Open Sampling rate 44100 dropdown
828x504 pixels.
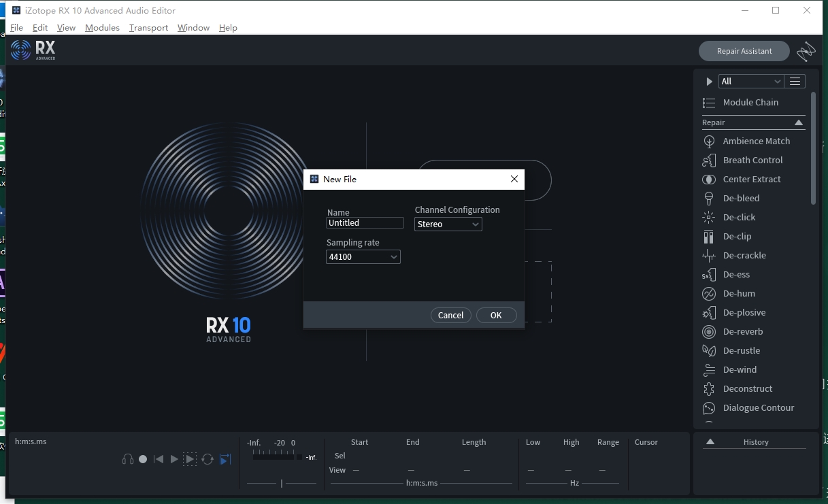tap(363, 256)
